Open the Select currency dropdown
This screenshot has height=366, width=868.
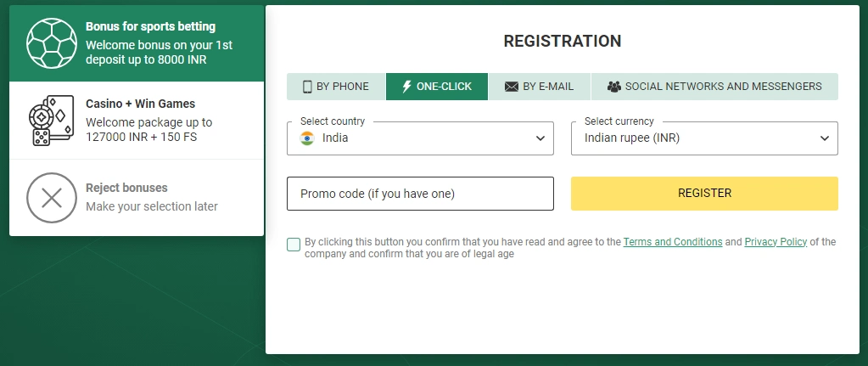(x=704, y=138)
